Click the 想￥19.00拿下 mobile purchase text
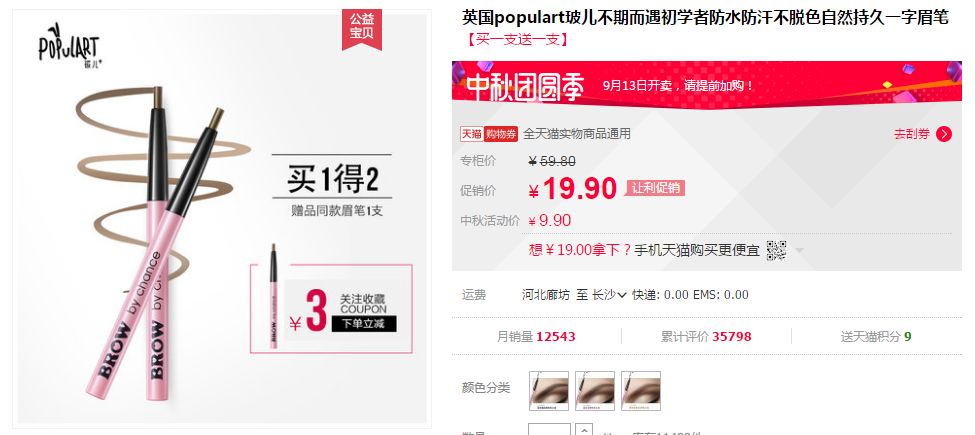The height and width of the screenshot is (435, 975). coord(644,250)
